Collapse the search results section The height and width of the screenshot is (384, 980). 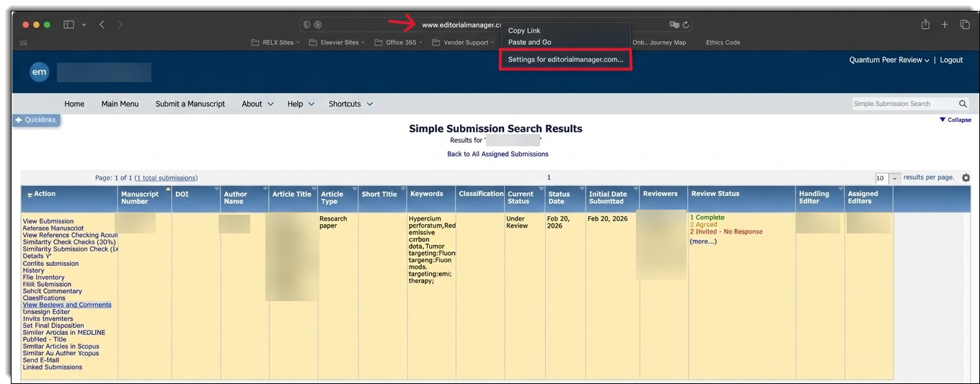tap(955, 120)
